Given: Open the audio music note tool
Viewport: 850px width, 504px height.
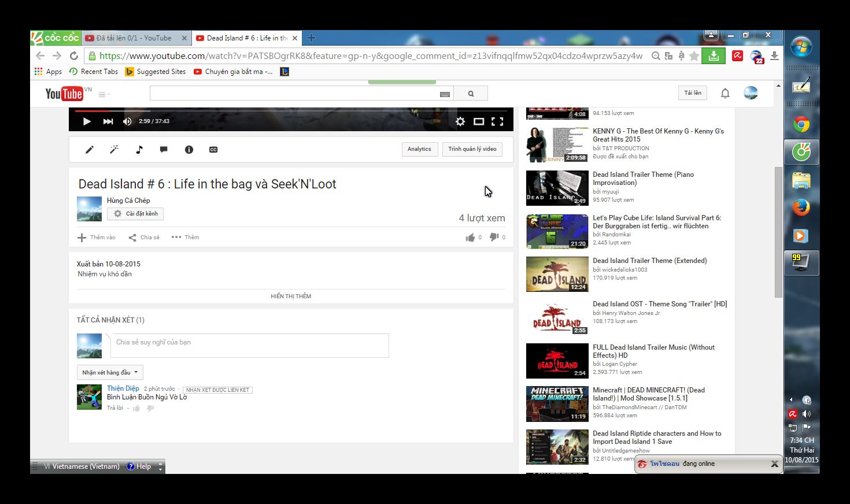Looking at the screenshot, I should click(x=139, y=150).
